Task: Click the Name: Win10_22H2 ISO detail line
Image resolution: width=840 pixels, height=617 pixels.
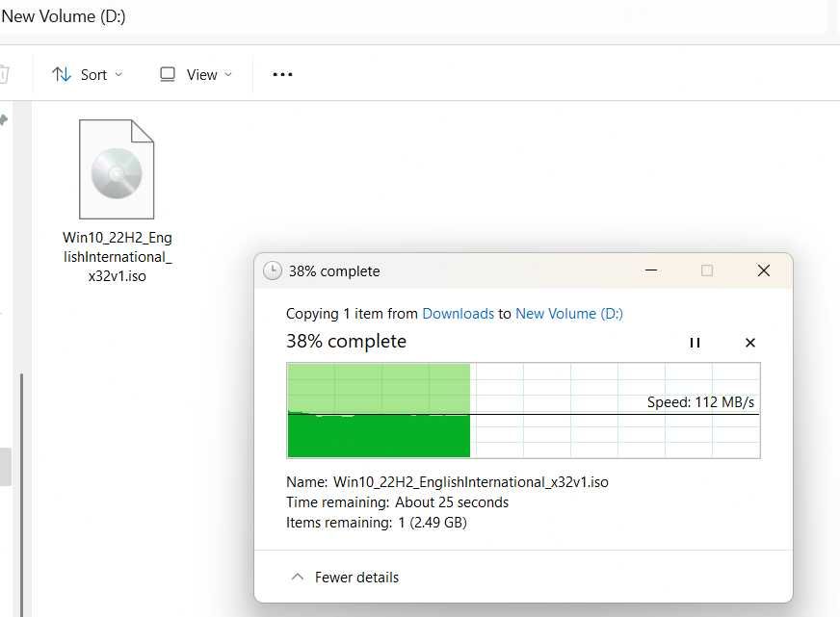Action: 447,482
